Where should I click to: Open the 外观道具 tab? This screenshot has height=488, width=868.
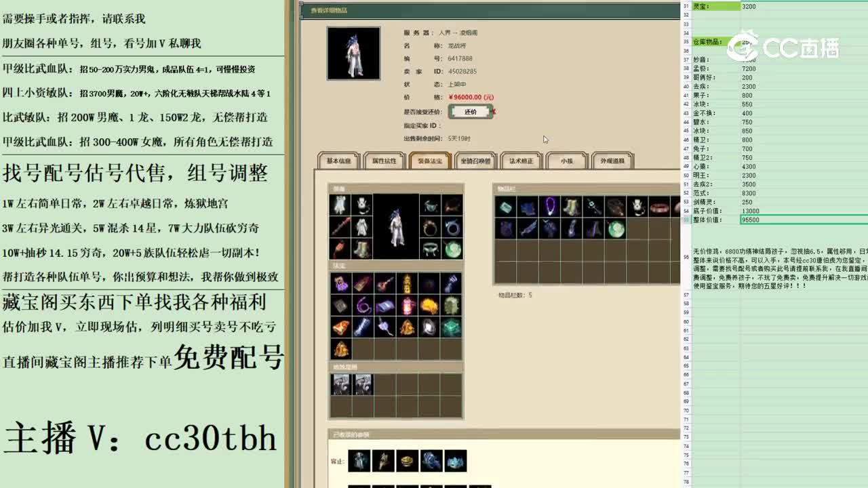pyautogui.click(x=612, y=161)
